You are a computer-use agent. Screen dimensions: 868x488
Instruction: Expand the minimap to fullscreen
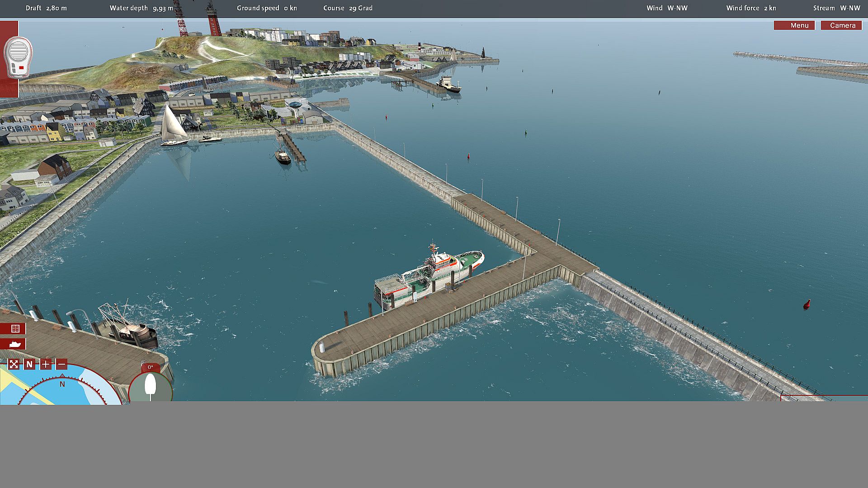14,364
